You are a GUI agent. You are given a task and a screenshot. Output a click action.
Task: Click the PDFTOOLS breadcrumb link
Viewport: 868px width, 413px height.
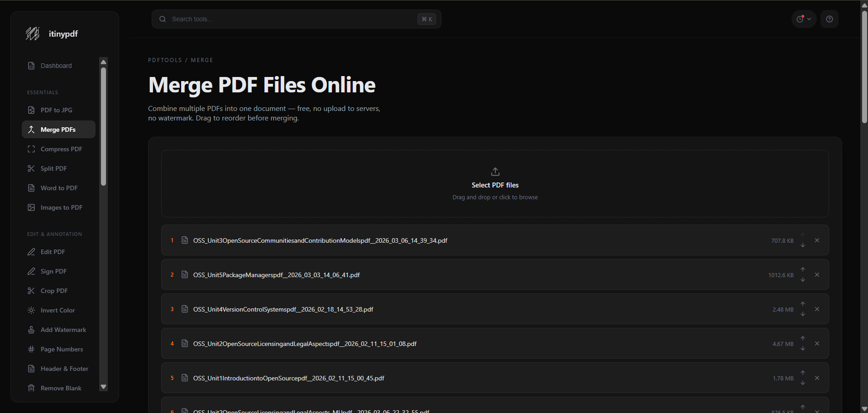coord(165,60)
